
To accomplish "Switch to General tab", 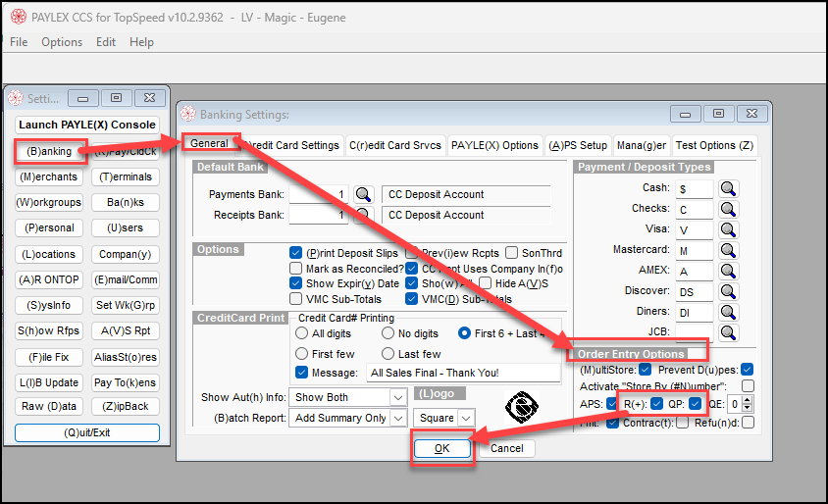I will pos(210,143).
